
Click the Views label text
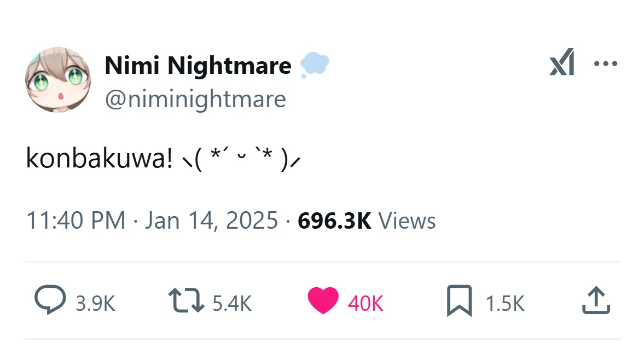407,220
